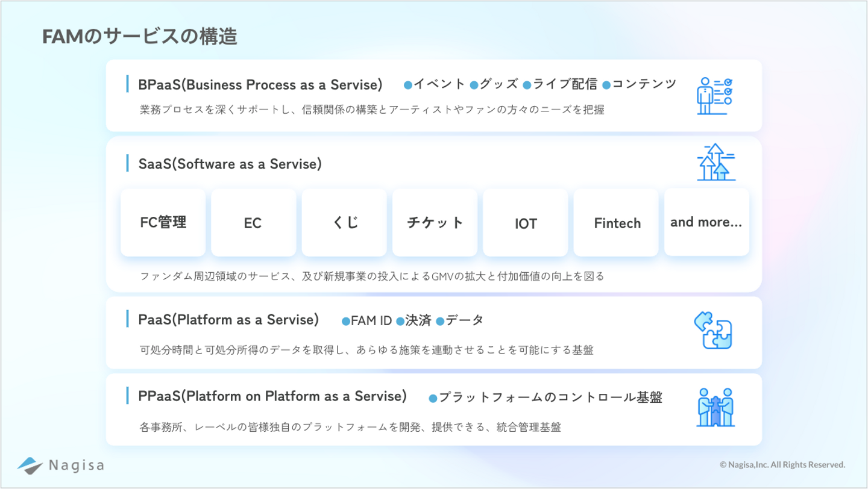Click the 可処分時間と可処分所得 description text
Screen dimensions: 868x489
click(366, 349)
